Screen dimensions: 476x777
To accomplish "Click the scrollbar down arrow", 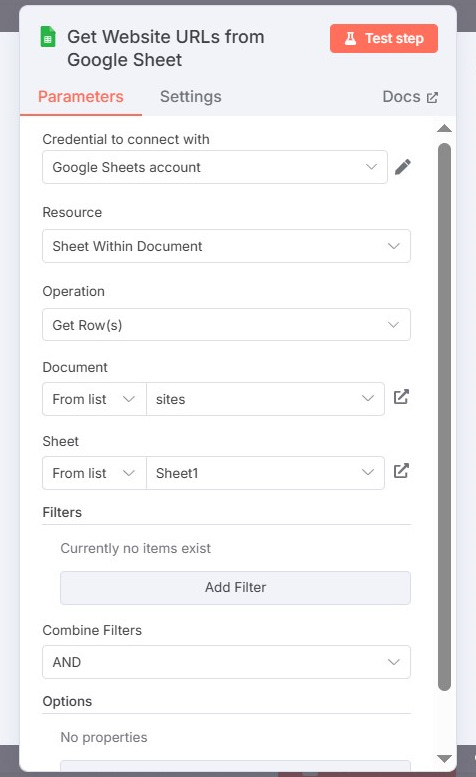I will 444,759.
